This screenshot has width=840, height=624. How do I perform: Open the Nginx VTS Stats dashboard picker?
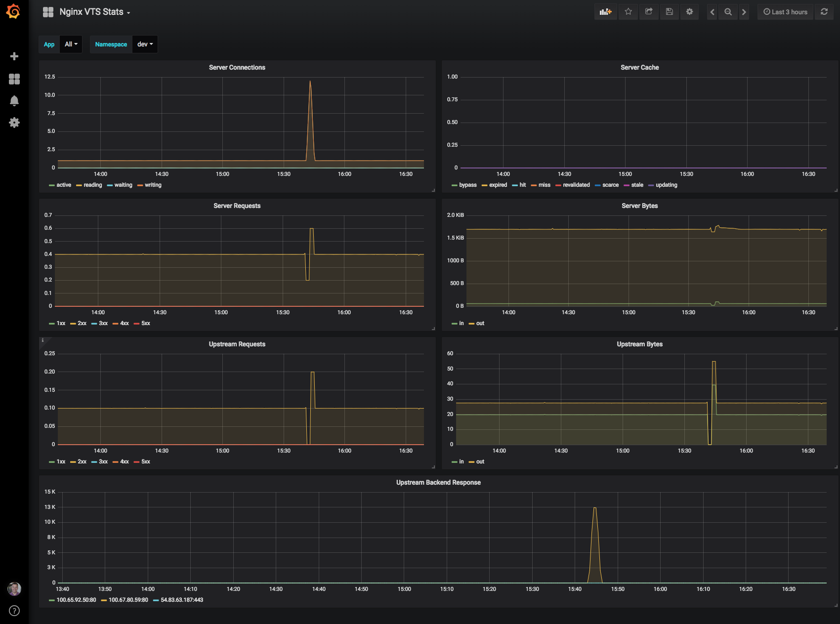(92, 12)
